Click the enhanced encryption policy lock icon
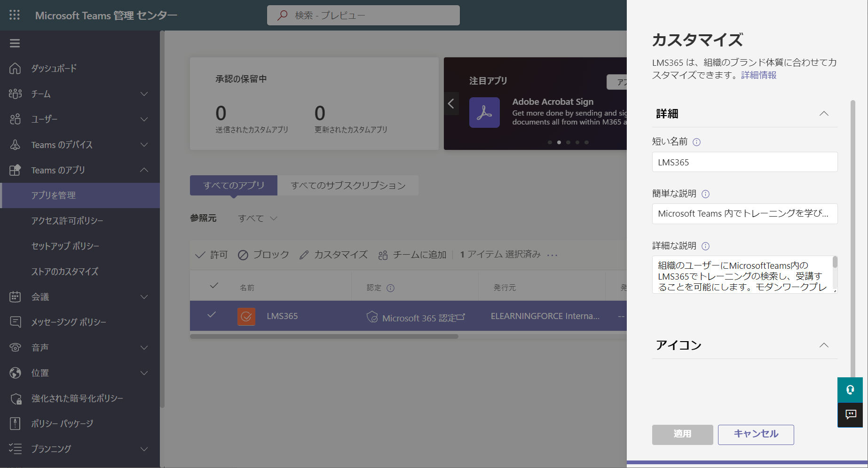The height and width of the screenshot is (468, 868). [16, 398]
